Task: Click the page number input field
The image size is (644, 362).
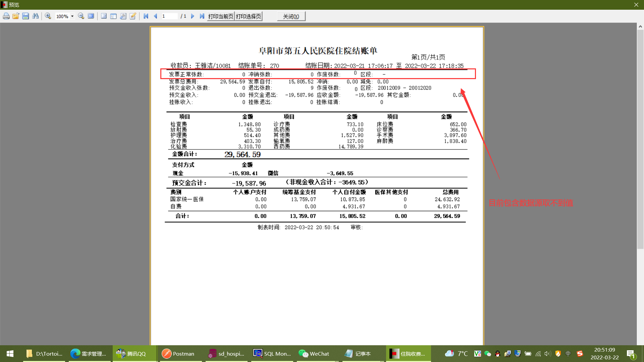Action: 169,16
